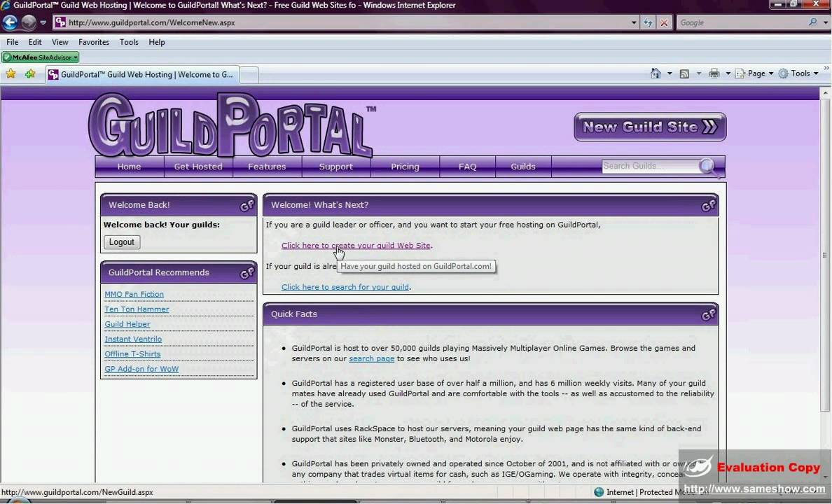Click the vertical scrollbar up arrow
This screenshot has height=504, width=832.
coord(825,93)
